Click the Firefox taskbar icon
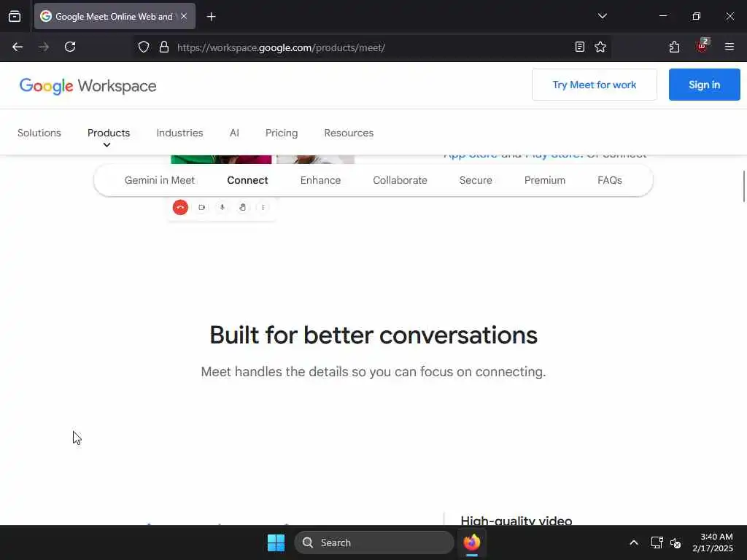This screenshot has width=747, height=560. 472,542
